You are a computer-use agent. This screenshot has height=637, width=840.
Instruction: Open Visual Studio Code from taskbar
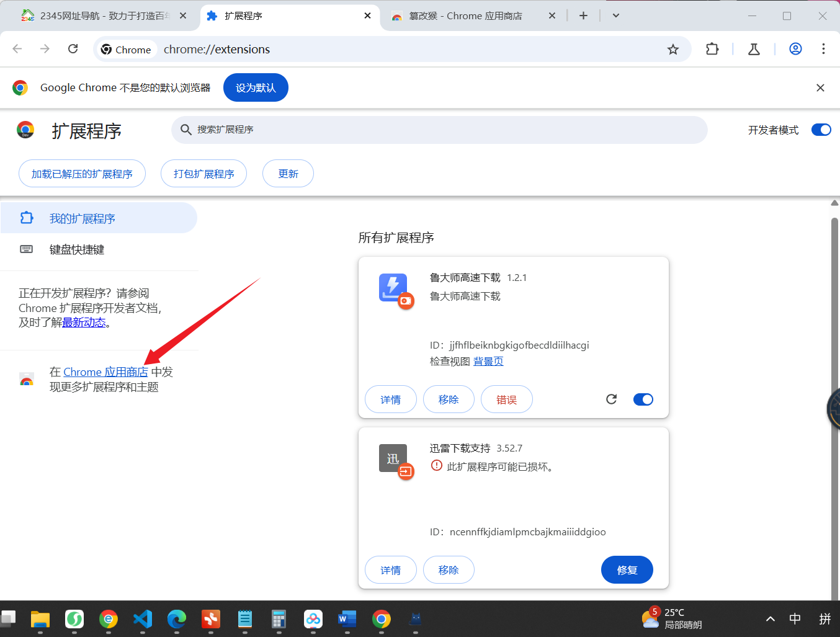coord(143,619)
